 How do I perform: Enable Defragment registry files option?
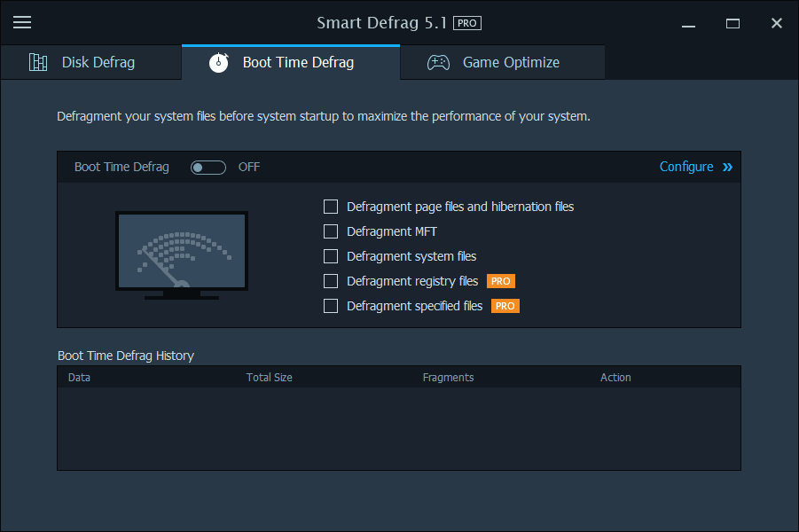[x=331, y=281]
